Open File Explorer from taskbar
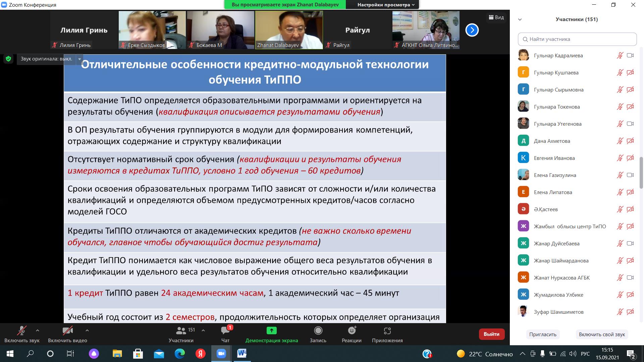Screen dimensions: 644x362 point(117,354)
